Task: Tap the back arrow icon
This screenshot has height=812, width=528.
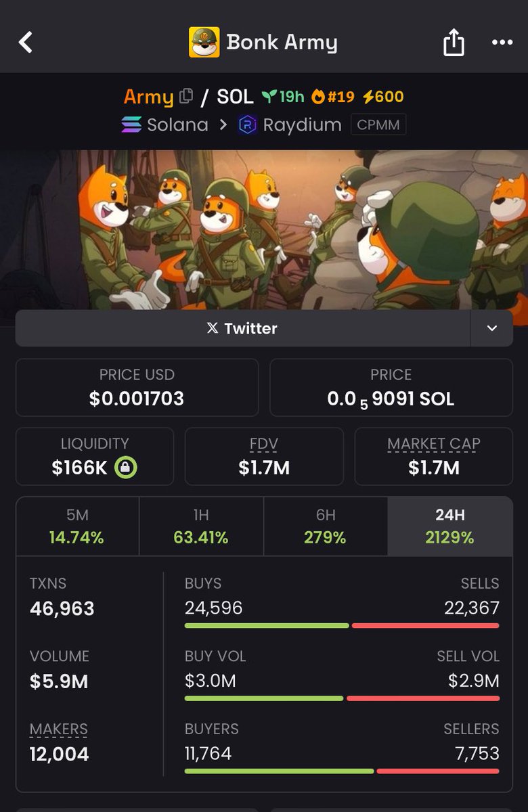Action: click(x=26, y=43)
